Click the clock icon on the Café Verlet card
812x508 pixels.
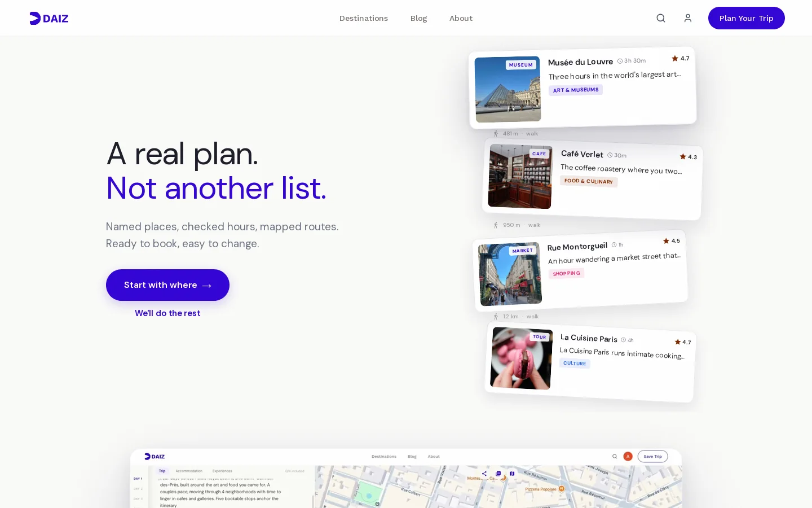[x=610, y=155]
